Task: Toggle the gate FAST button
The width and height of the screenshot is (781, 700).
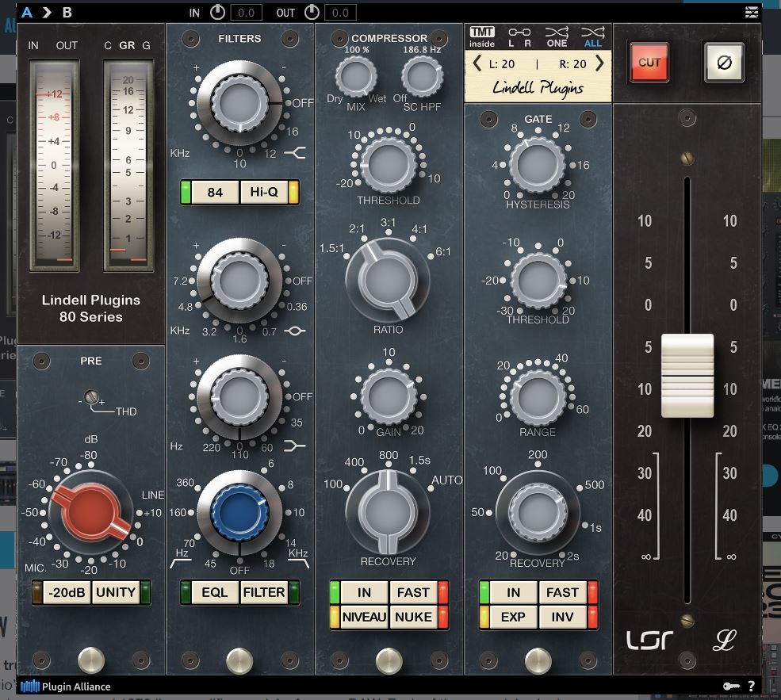Action: [562, 592]
